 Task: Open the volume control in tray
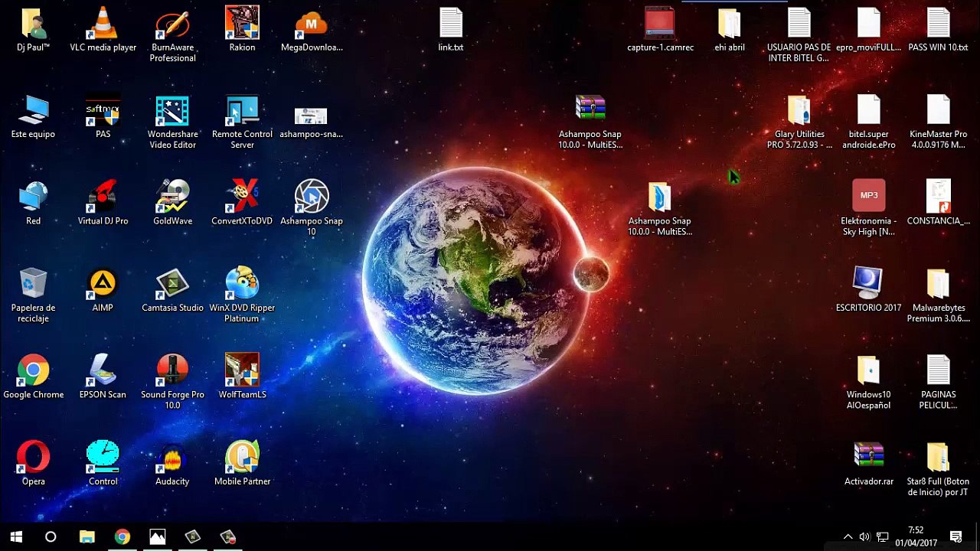pyautogui.click(x=864, y=536)
